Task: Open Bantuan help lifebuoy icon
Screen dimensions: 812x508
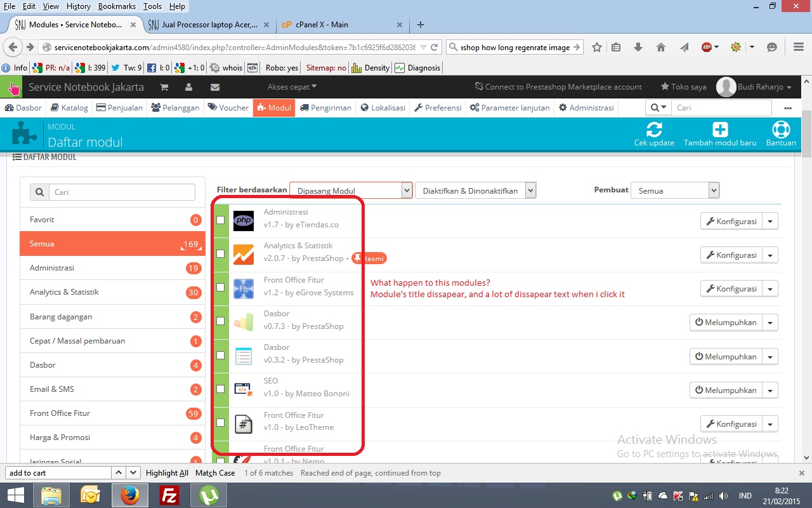Action: [781, 130]
